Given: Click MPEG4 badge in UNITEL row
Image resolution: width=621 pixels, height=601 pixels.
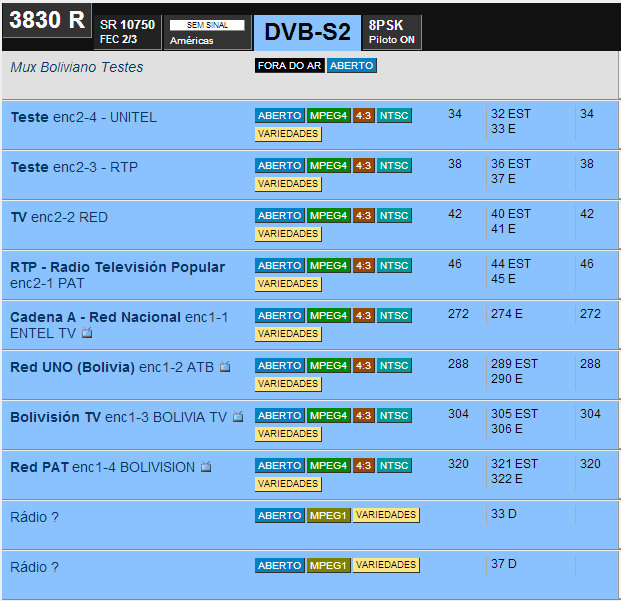Looking at the screenshot, I should coord(328,116).
